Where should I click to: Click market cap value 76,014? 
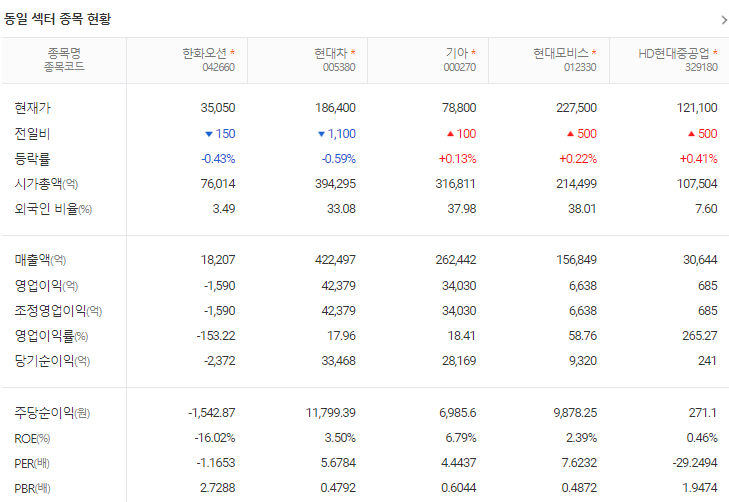(x=218, y=184)
